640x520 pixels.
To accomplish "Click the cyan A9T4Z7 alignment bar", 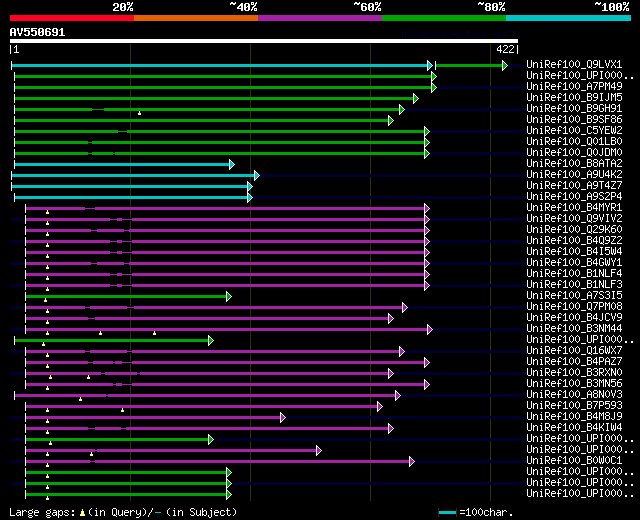I will 131,187.
